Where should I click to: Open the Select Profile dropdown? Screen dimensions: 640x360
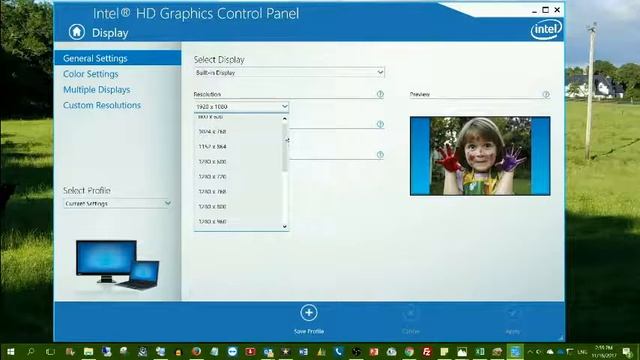pos(118,203)
